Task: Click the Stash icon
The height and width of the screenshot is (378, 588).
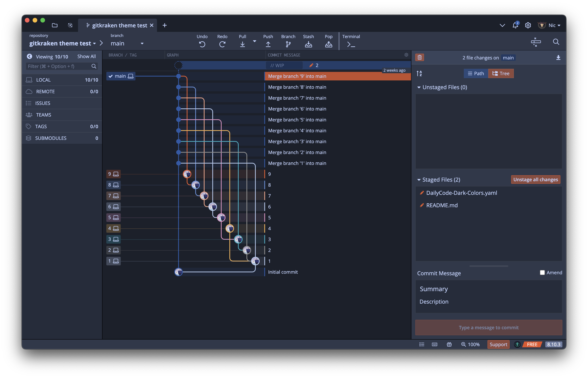Action: click(308, 44)
